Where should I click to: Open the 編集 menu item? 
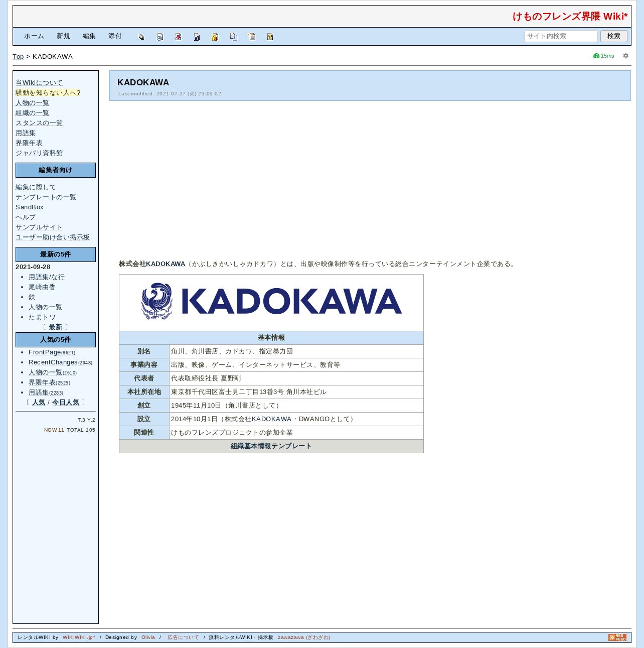(89, 36)
